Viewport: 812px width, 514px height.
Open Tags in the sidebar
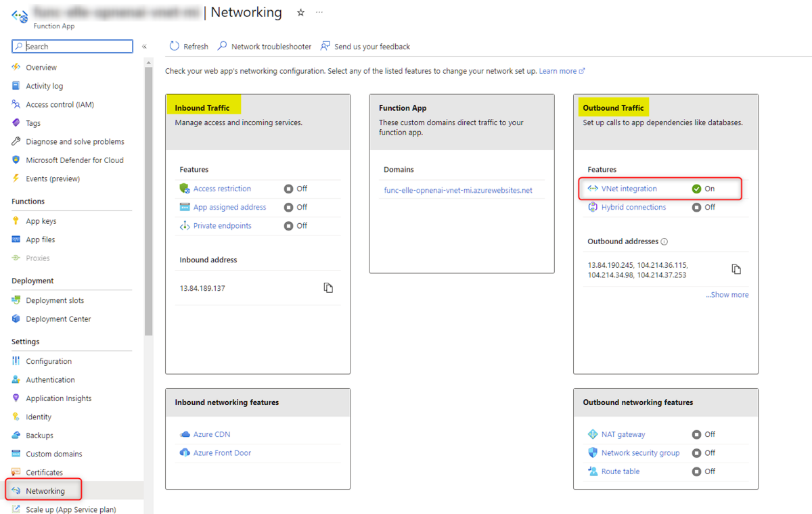33,123
